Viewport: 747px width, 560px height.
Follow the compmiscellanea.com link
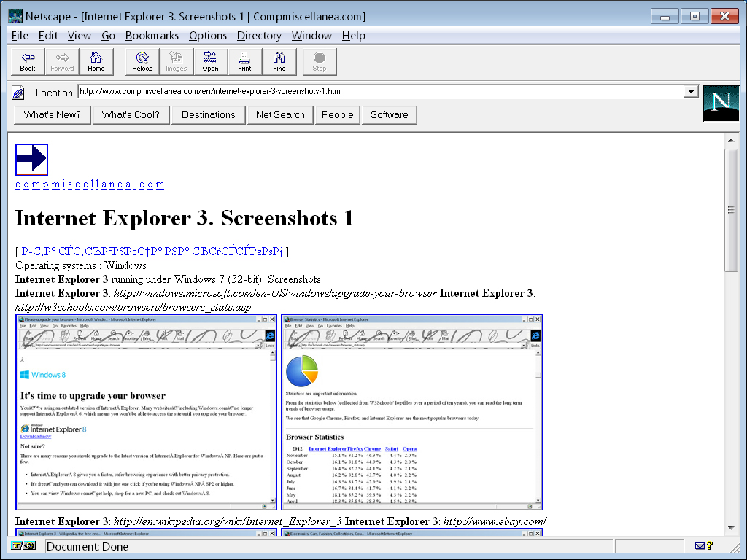[90, 184]
